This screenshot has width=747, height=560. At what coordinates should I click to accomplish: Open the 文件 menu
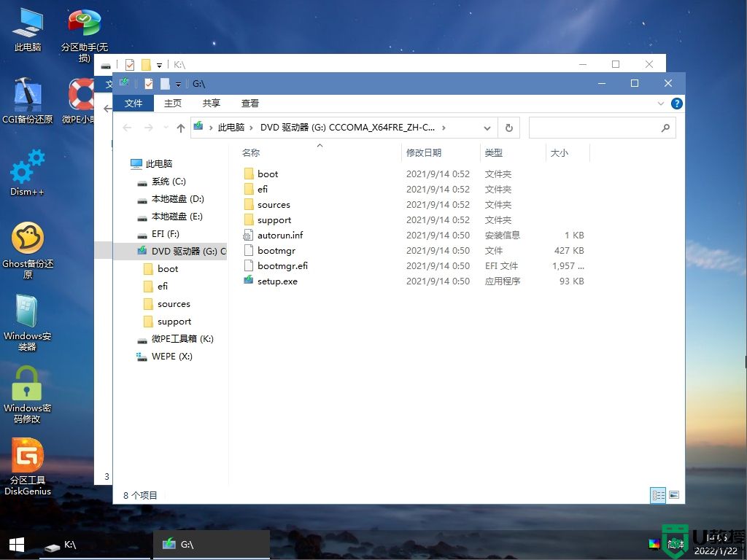[x=133, y=103]
